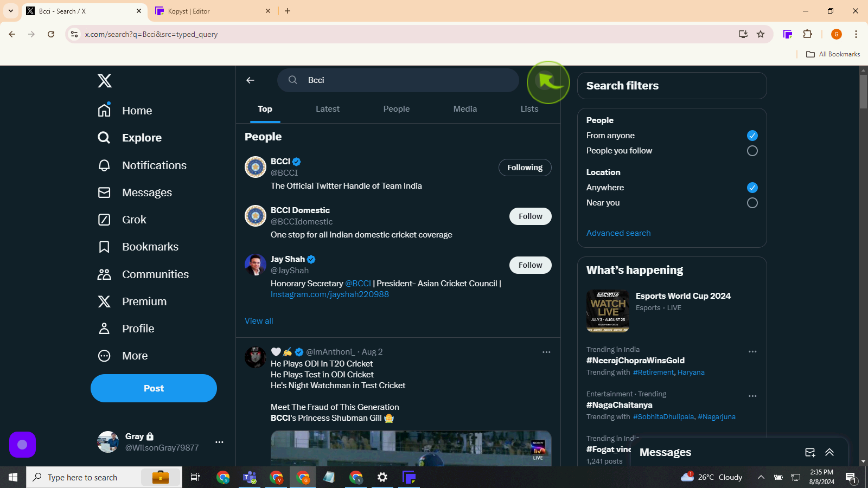Open Bookmarks in sidebar
The image size is (868, 488).
tap(138, 247)
